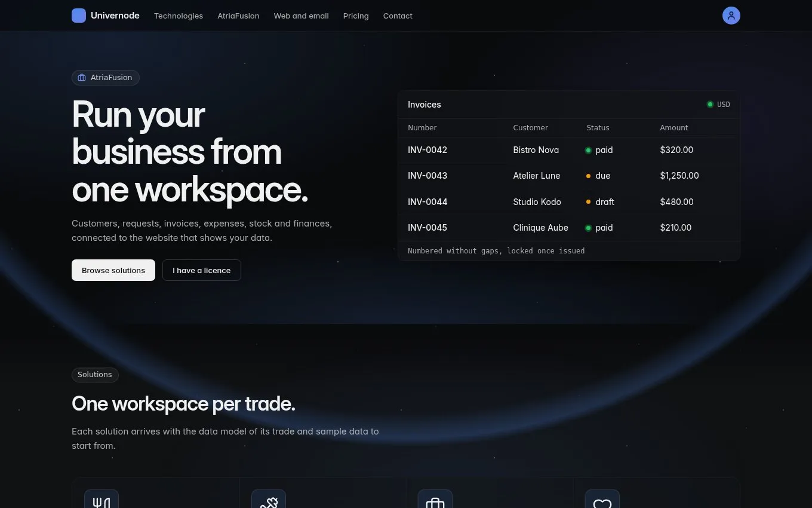Image resolution: width=812 pixels, height=508 pixels.
Task: Select invoice number INV-0044
Action: (427, 202)
